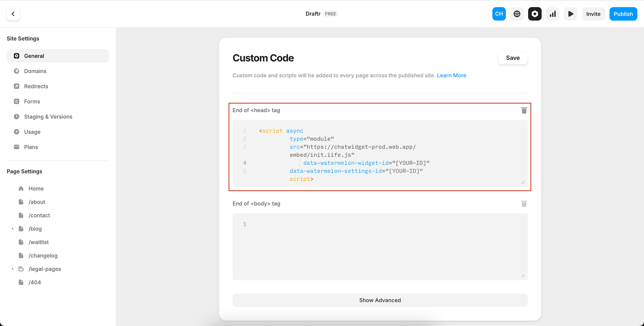Click the Usage gauge icon
The image size is (644, 326).
point(17,132)
